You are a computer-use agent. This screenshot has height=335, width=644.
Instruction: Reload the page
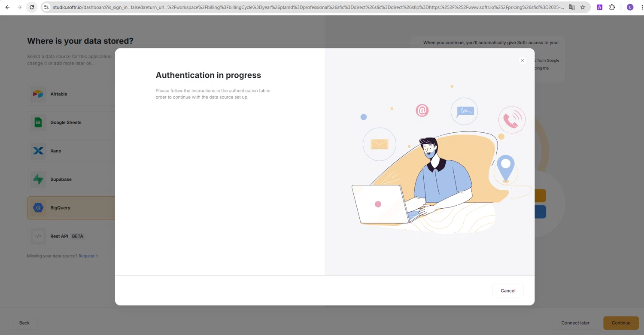tap(32, 7)
